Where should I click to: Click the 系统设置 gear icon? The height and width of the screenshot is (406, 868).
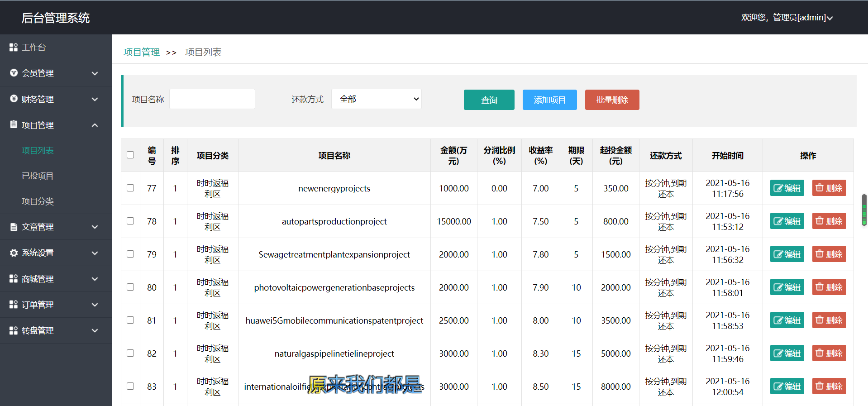(x=14, y=253)
